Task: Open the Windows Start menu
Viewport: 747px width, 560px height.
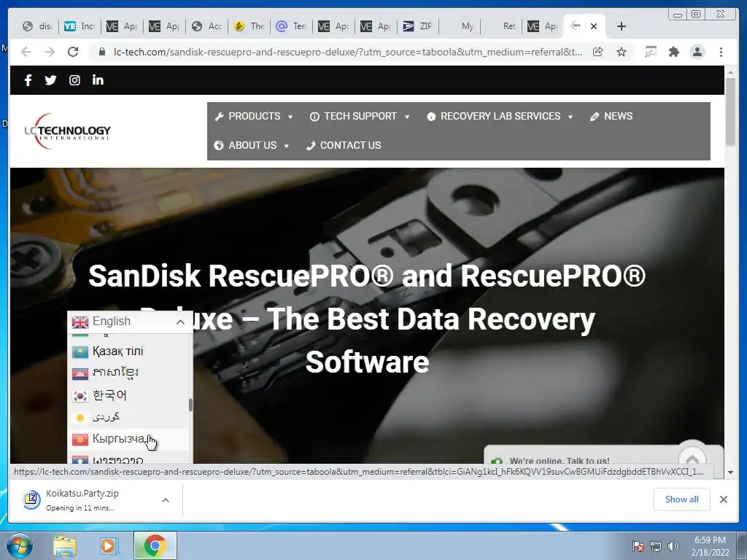Action: click(x=20, y=545)
